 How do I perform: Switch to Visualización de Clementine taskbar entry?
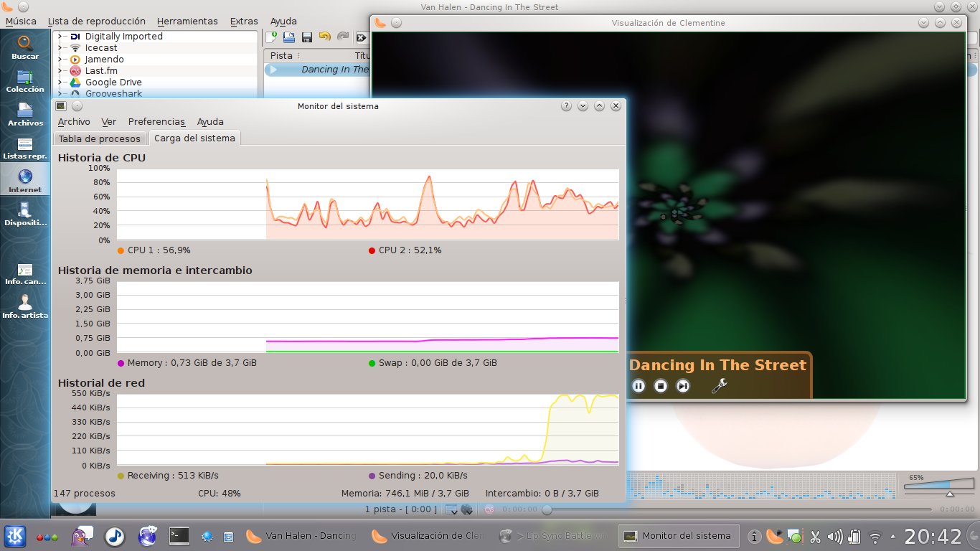point(428,535)
